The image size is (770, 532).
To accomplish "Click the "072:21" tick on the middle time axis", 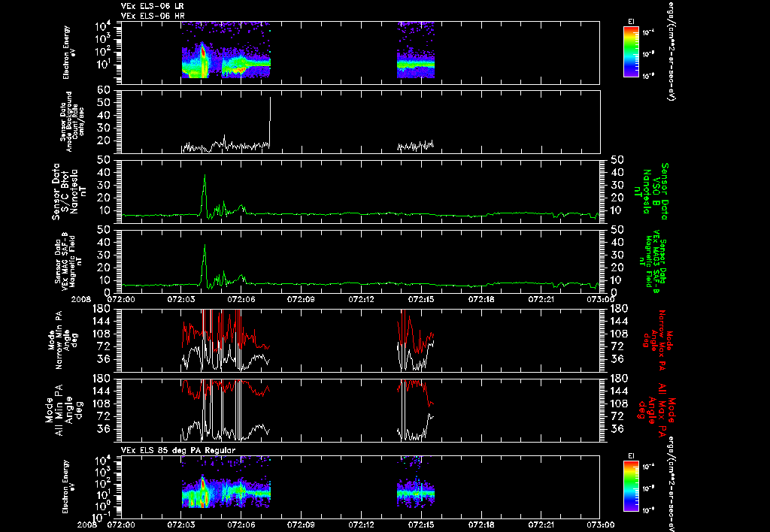I will click(541, 299).
